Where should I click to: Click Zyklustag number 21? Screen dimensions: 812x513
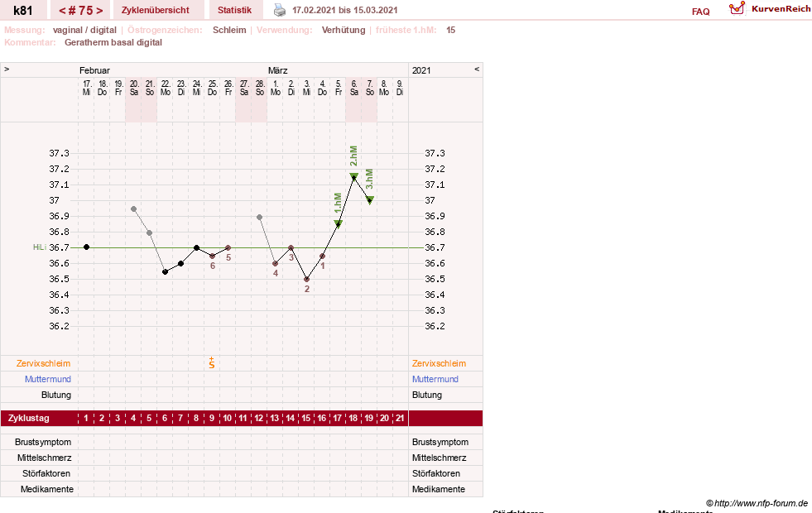400,418
